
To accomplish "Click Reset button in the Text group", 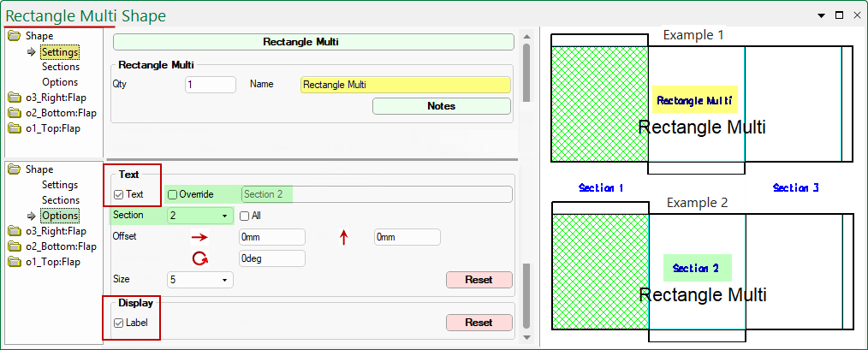I will click(479, 280).
